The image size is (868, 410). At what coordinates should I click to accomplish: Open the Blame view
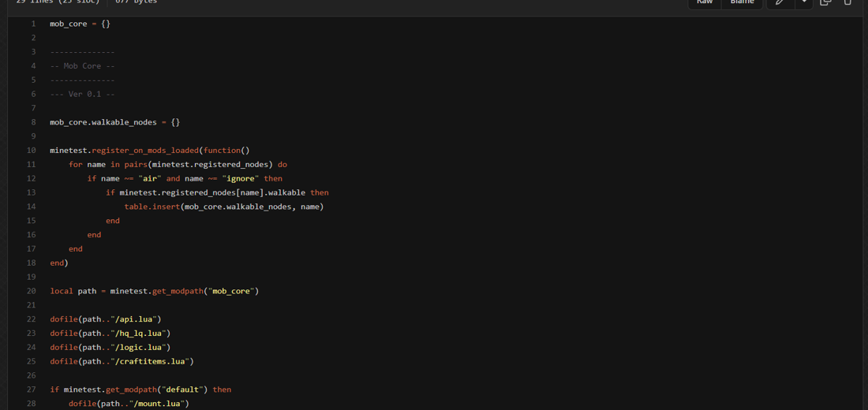[742, 2]
